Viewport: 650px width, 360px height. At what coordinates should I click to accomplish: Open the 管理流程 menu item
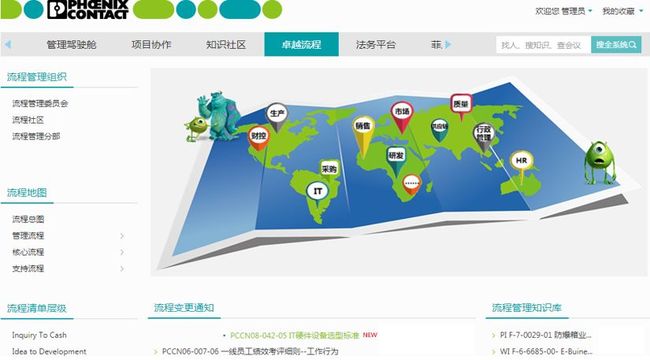[28, 236]
